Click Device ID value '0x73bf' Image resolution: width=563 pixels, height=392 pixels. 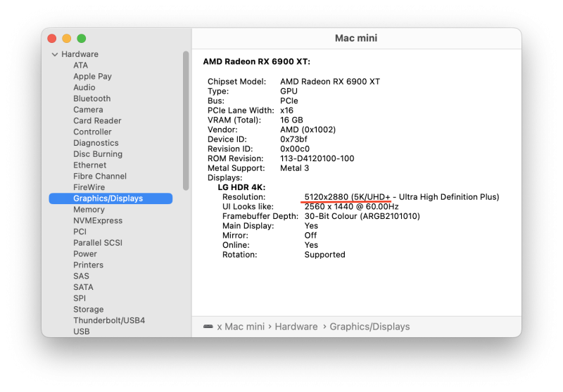pos(293,139)
